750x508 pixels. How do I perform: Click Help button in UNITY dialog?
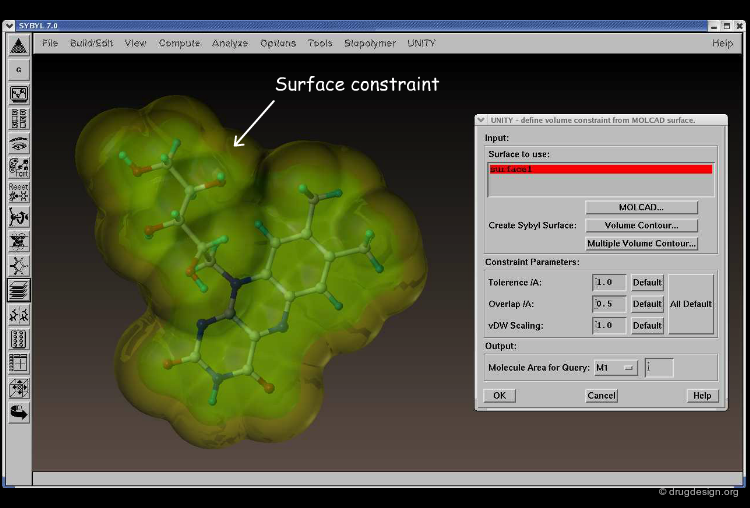tap(702, 396)
